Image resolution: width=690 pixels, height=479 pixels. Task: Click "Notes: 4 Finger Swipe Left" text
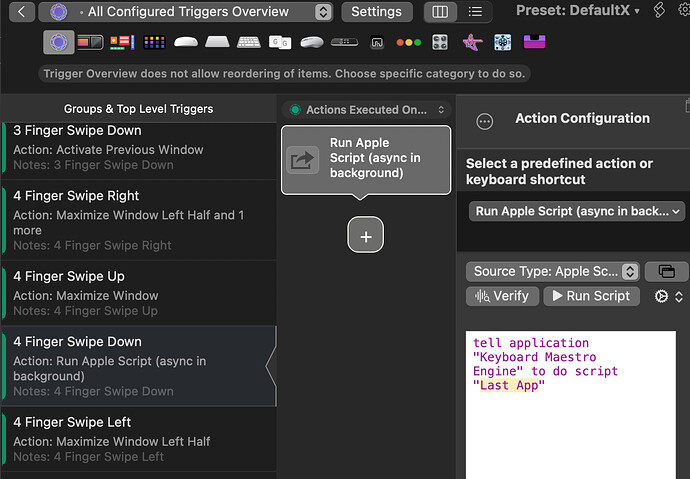point(88,457)
